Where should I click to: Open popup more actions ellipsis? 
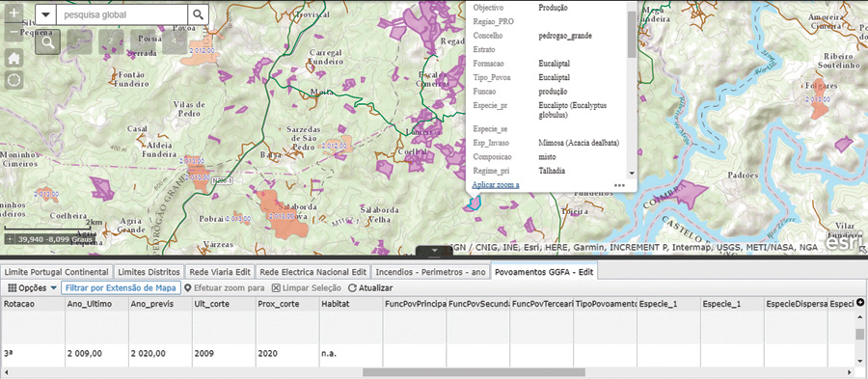coord(619,185)
